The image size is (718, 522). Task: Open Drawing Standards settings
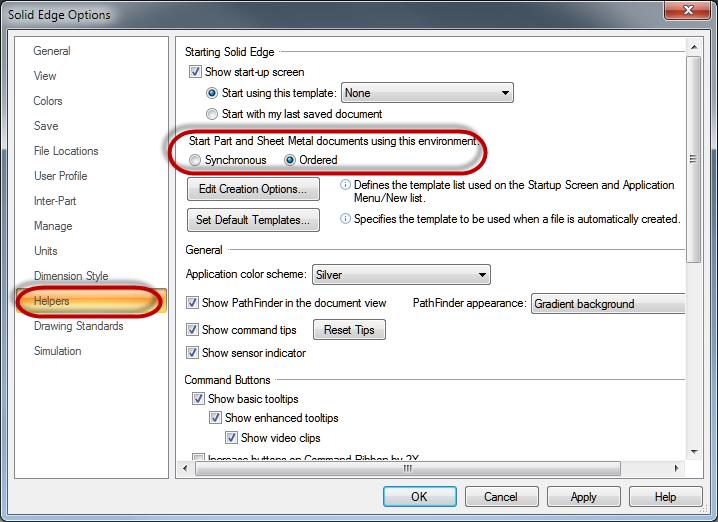point(78,326)
